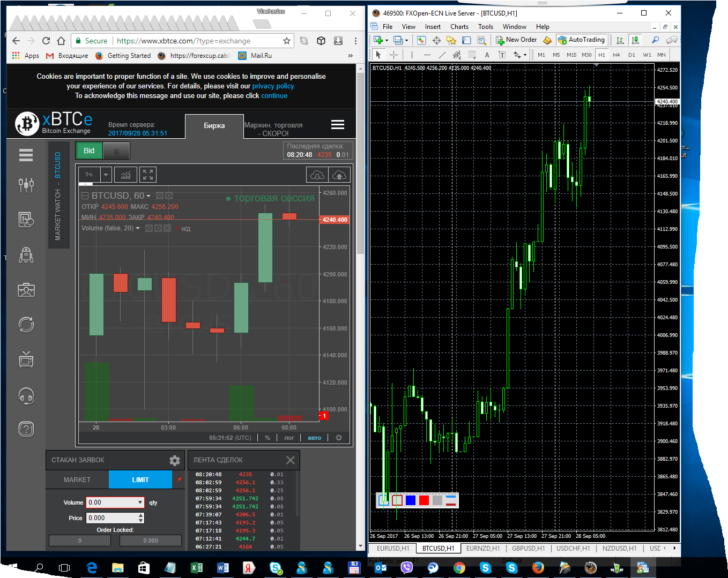
Task: Select the trendline drawing tool in MetaTrader
Action: (x=442, y=55)
